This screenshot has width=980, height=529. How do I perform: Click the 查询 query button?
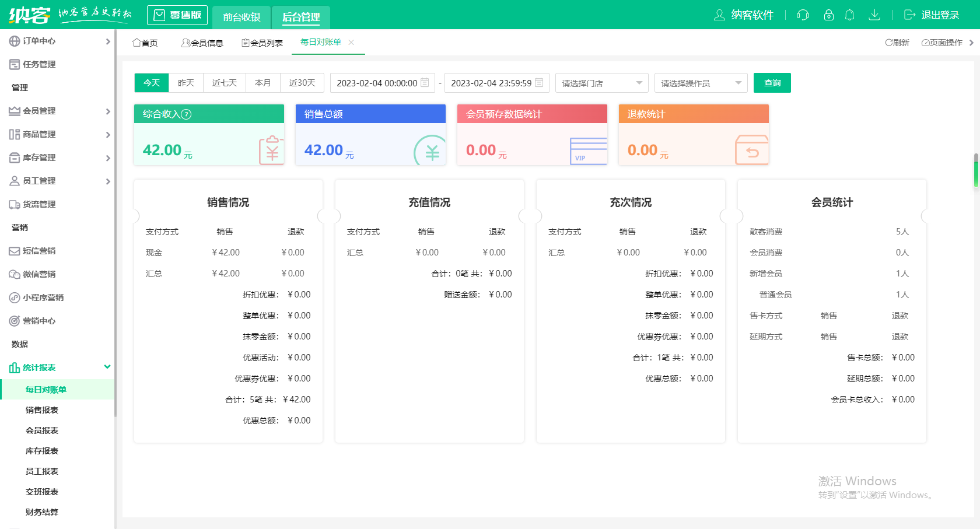click(772, 82)
